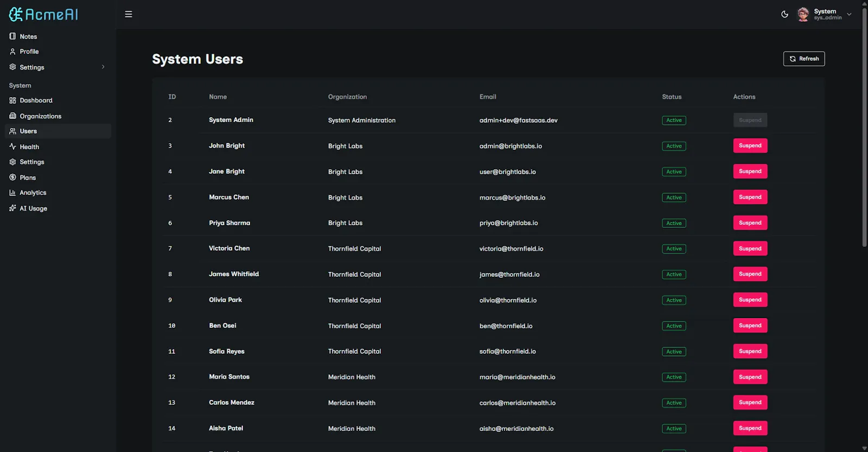
Task: Suspend Priya Sharma
Action: (750, 222)
